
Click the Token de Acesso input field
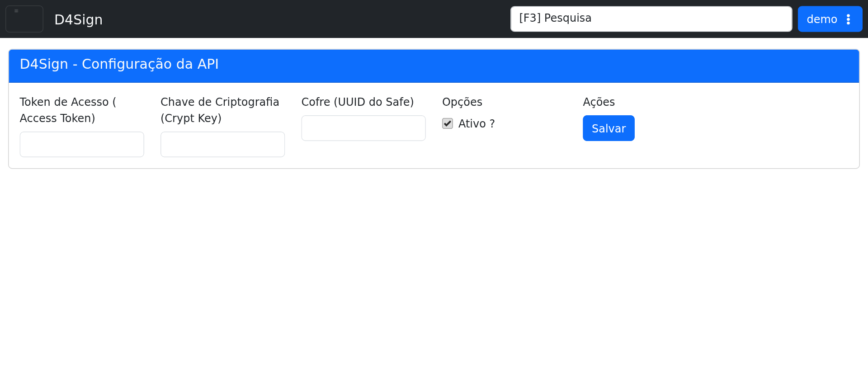click(x=82, y=144)
